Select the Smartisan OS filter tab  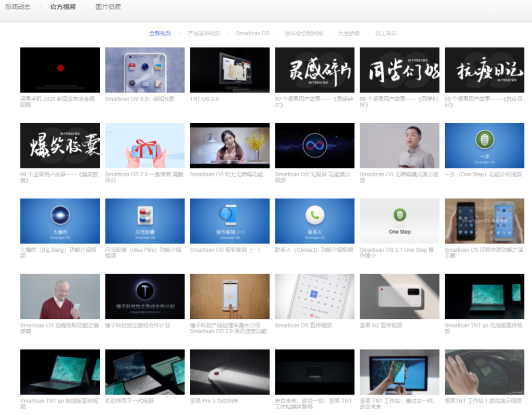click(252, 33)
